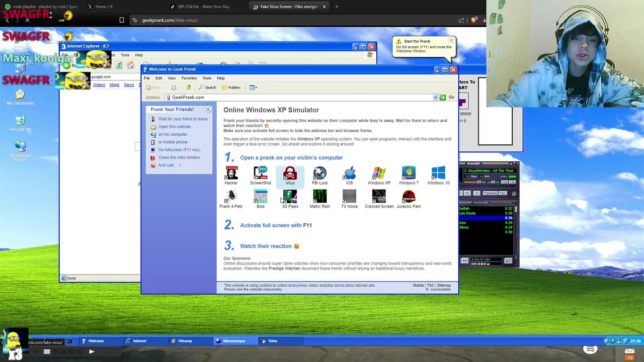
Task: Open the FBI Lock prank
Action: click(319, 175)
